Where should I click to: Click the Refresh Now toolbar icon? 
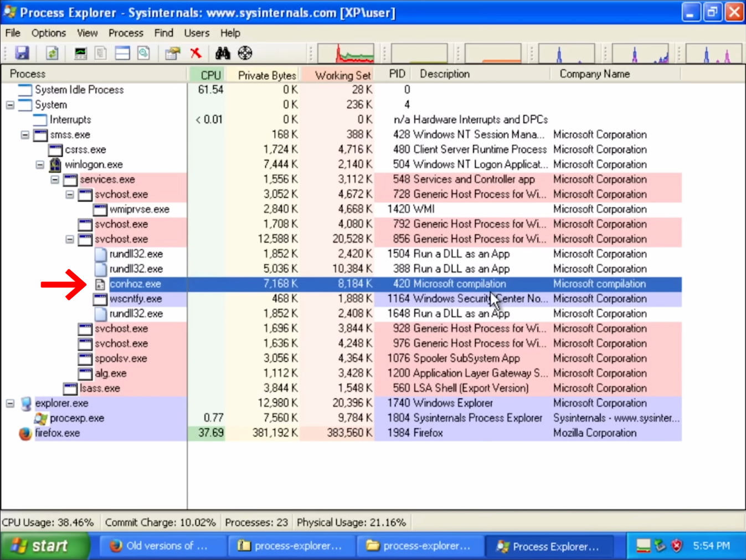(x=52, y=53)
